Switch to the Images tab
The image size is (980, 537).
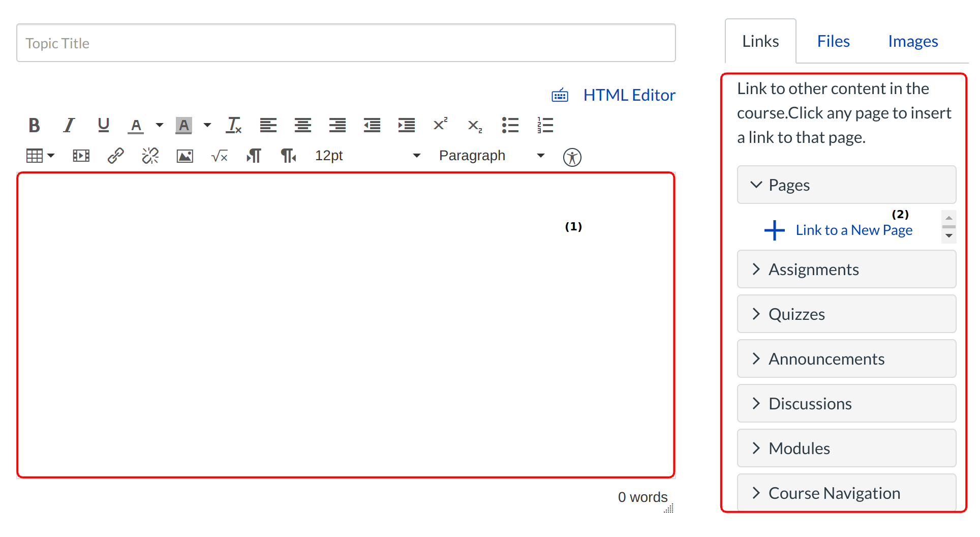point(912,41)
